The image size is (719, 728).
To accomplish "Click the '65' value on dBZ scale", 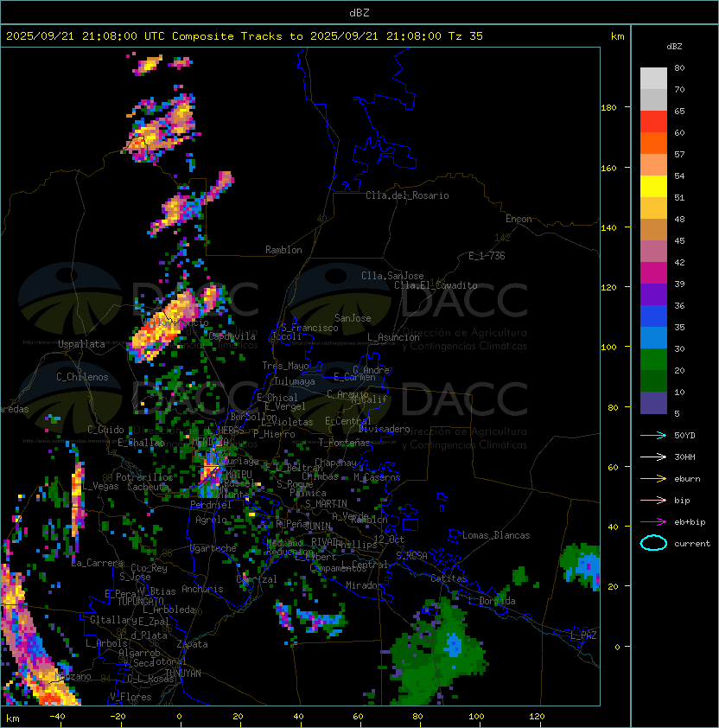I will pyautogui.click(x=679, y=112).
